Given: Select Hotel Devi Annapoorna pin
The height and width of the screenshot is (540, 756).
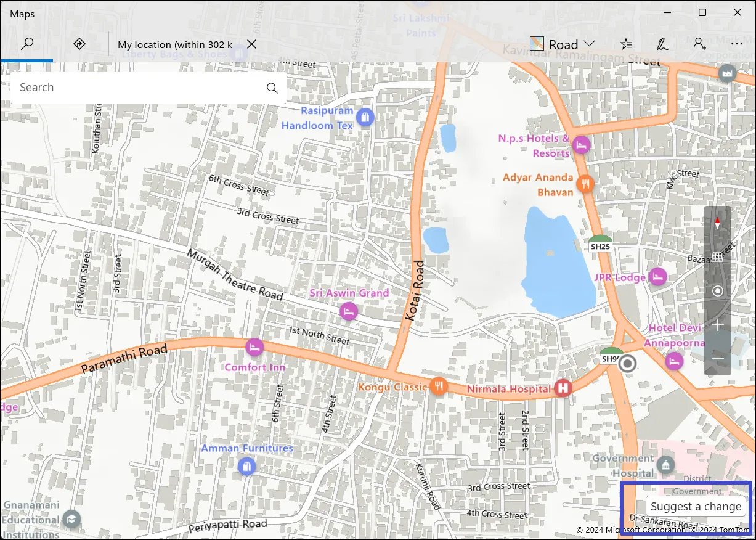Looking at the screenshot, I should pyautogui.click(x=674, y=361).
